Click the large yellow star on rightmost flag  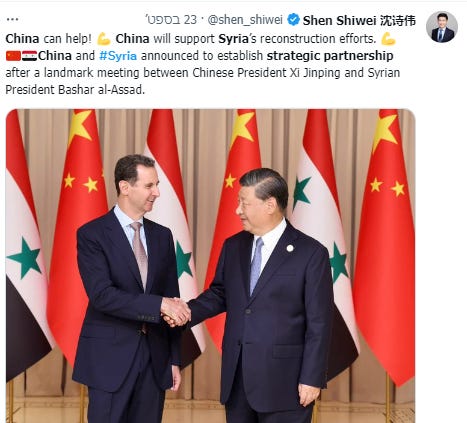click(x=384, y=130)
